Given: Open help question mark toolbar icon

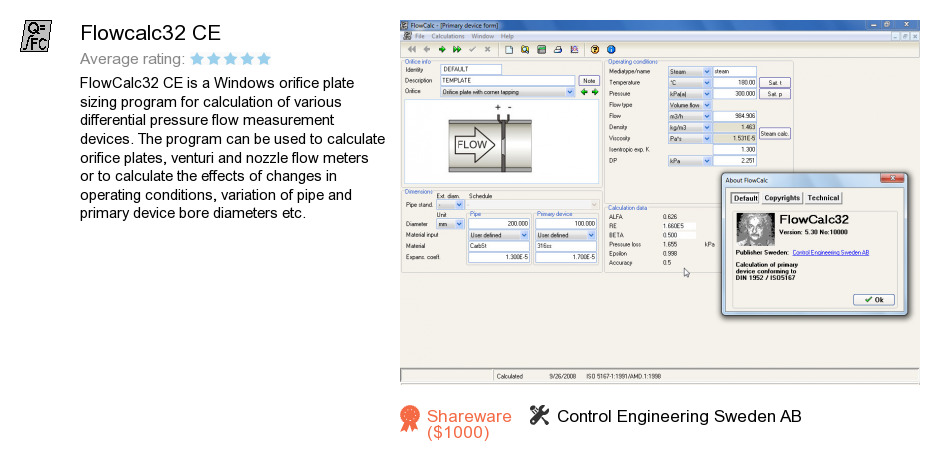Looking at the screenshot, I should click(595, 50).
